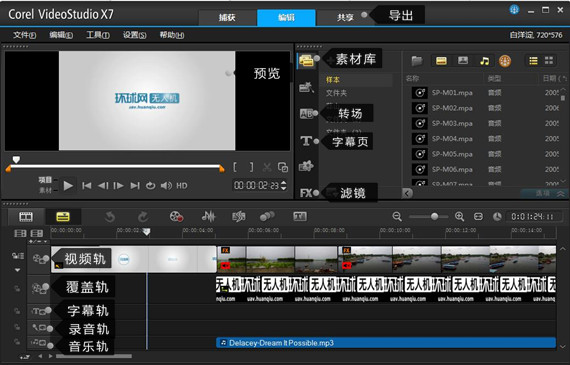
Task: Toggle showing audio files in library
Action: click(x=484, y=61)
